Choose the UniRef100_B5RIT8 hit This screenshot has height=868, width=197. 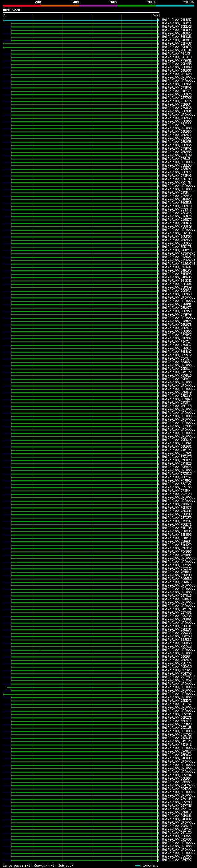(177, 247)
